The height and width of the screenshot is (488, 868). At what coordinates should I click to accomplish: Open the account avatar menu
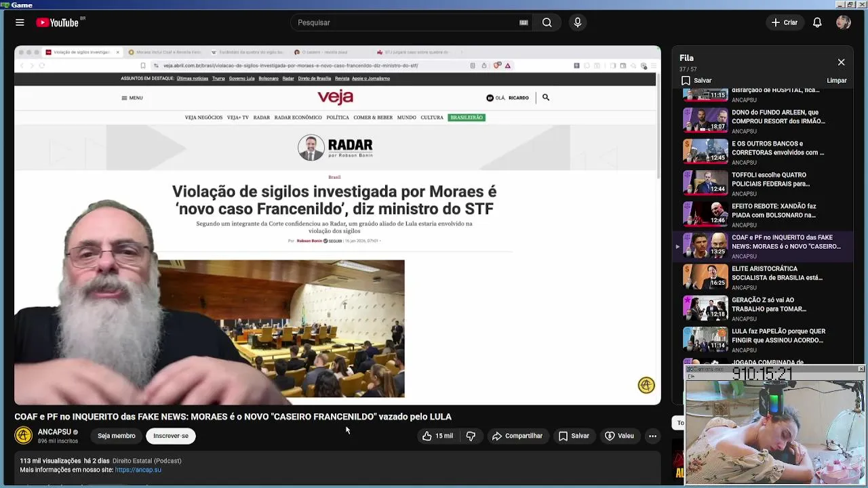(844, 22)
